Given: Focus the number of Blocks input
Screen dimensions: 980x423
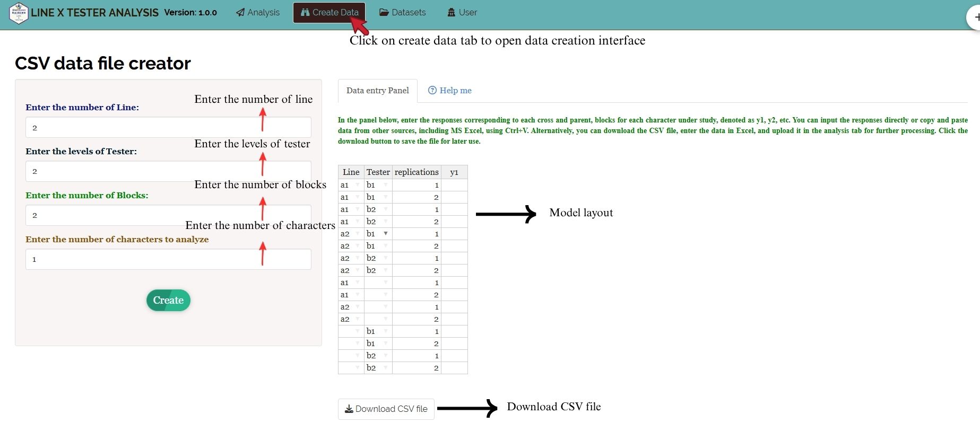Looking at the screenshot, I should pos(168,215).
